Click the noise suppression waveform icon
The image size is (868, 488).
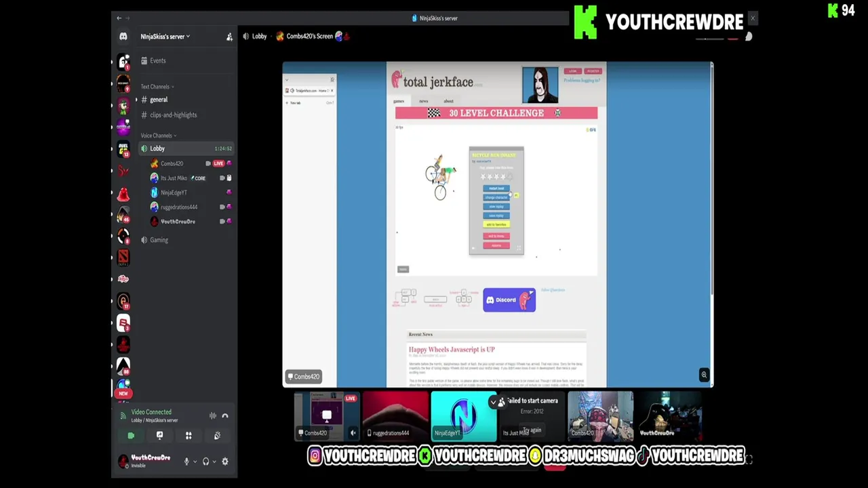(212, 415)
